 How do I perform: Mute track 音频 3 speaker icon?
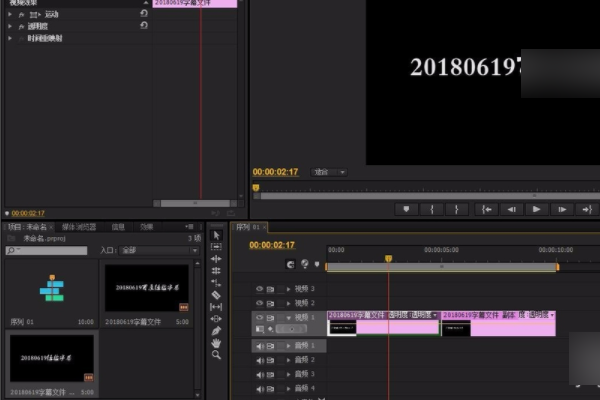[x=260, y=374]
